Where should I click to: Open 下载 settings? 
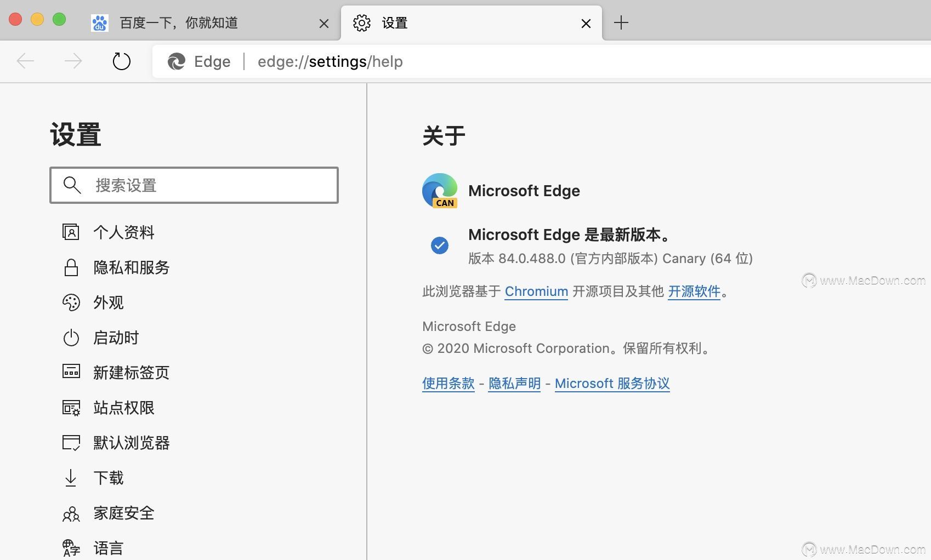pos(109,478)
